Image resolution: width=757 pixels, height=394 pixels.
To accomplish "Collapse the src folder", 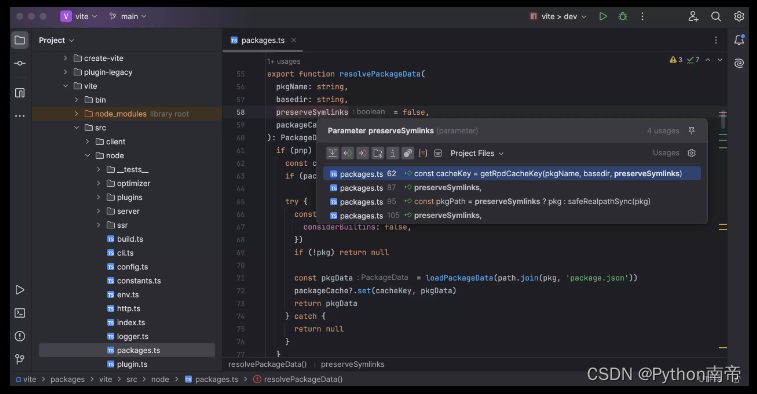I will click(76, 127).
